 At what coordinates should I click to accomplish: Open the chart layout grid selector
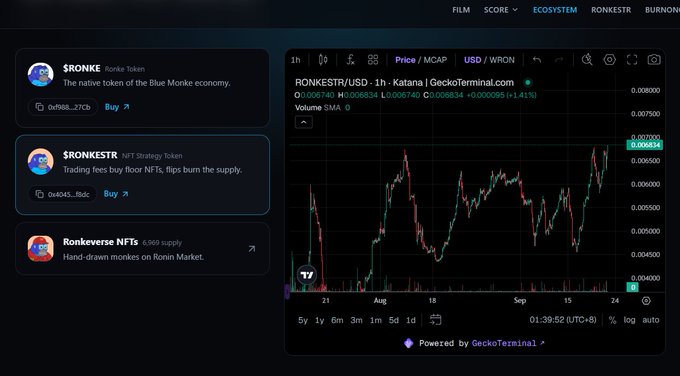[x=373, y=60]
